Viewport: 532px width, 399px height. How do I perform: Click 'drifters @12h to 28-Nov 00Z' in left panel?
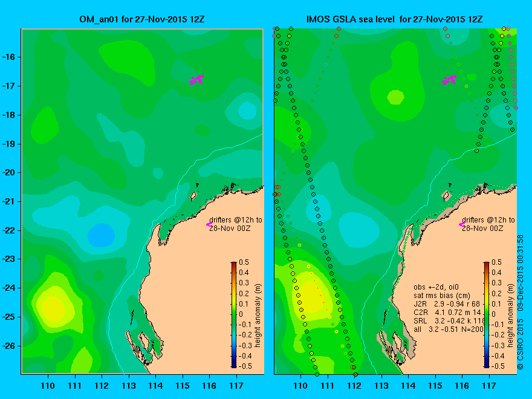tap(236, 224)
